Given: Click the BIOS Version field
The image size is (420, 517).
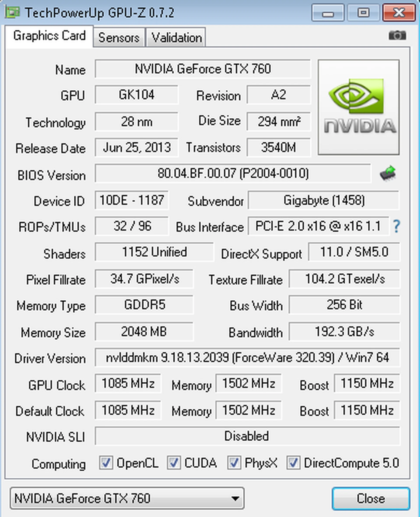Looking at the screenshot, I should pyautogui.click(x=233, y=173).
